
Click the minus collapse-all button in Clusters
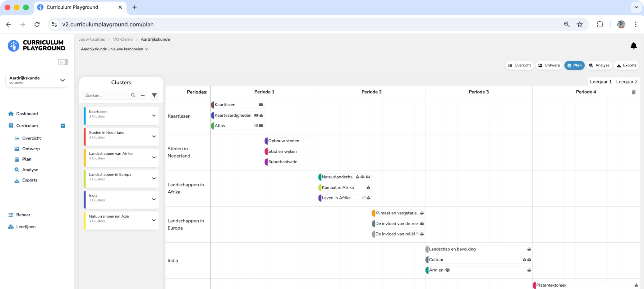(143, 95)
